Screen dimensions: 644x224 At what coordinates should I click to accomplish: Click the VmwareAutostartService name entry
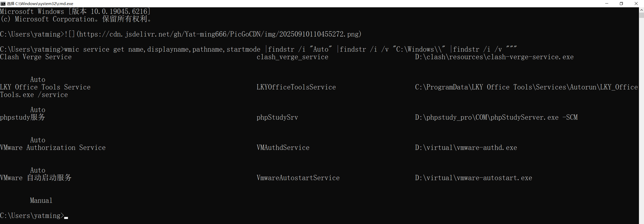(x=298, y=178)
